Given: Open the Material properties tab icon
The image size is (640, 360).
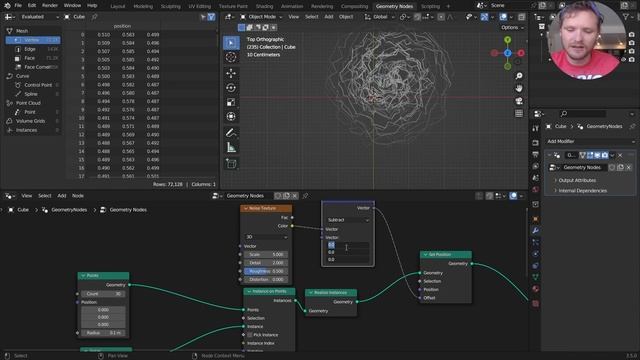Looking at the screenshot, I should point(536,289).
